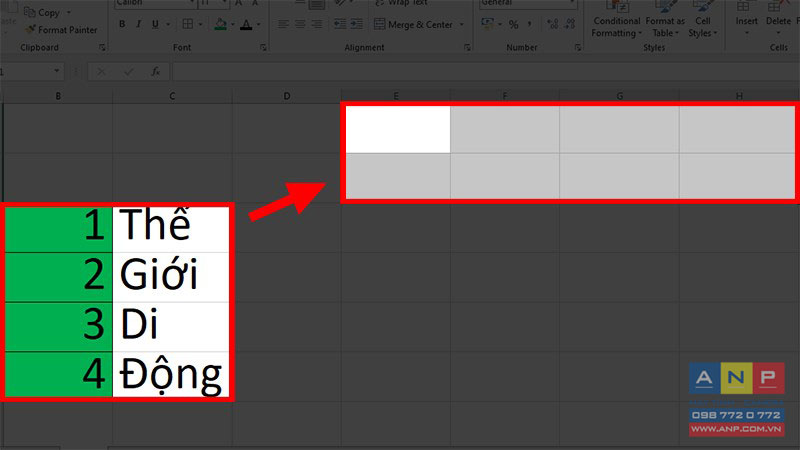
Task: Open Conditional Formatting menu
Action: (x=616, y=20)
